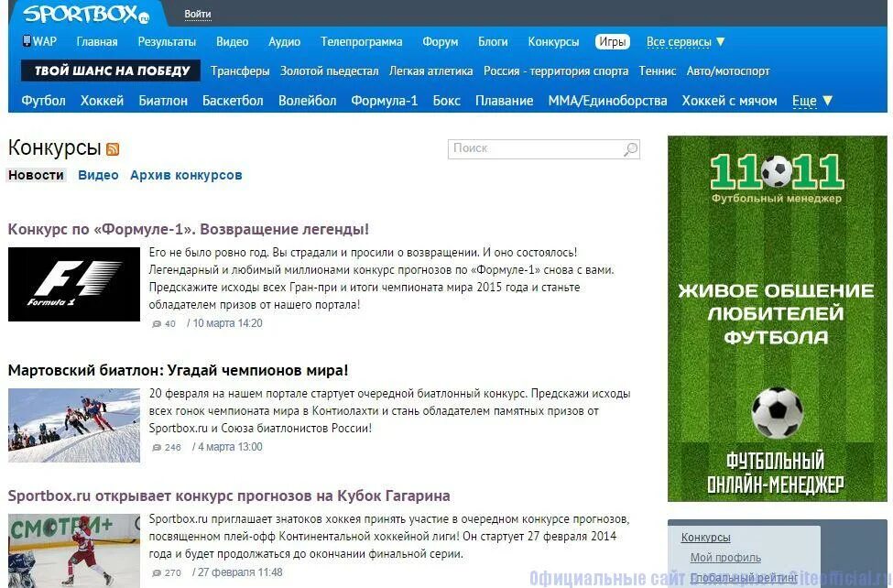Viewport: 893px width, 588px height.
Task: Select Баскетбол sport section
Action: 233,101
